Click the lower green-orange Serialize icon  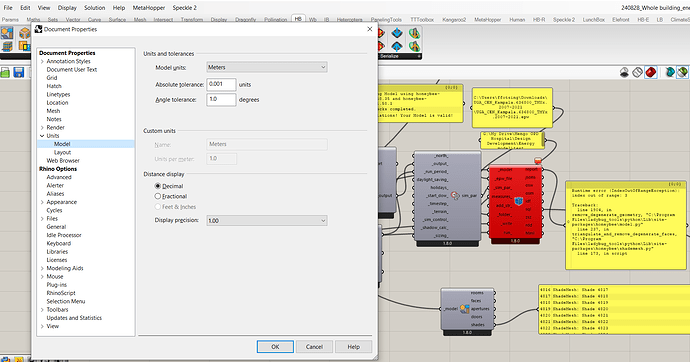pyautogui.click(x=414, y=46)
